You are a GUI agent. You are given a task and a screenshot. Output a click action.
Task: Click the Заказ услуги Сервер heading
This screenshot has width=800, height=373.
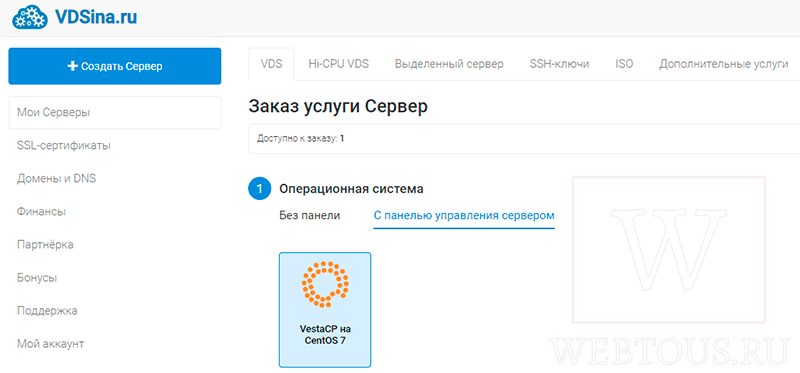[x=338, y=106]
